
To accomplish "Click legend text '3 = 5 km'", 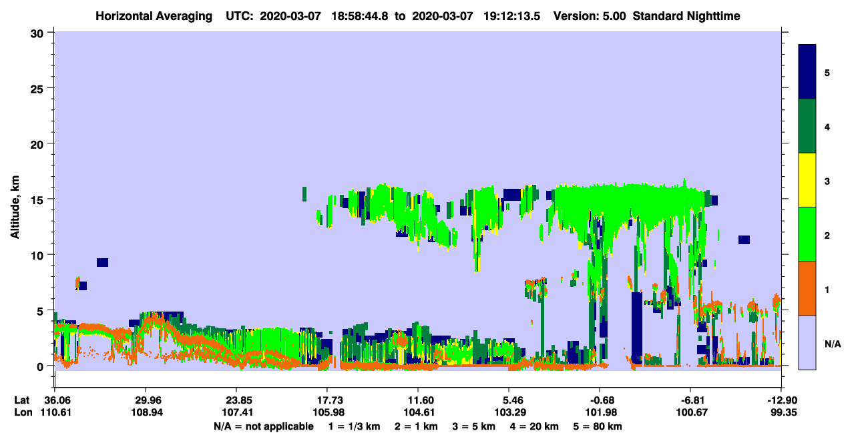I will (475, 426).
